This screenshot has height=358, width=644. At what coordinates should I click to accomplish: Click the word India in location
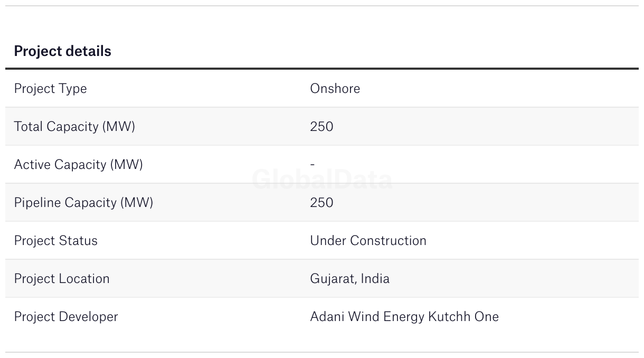pos(374,279)
